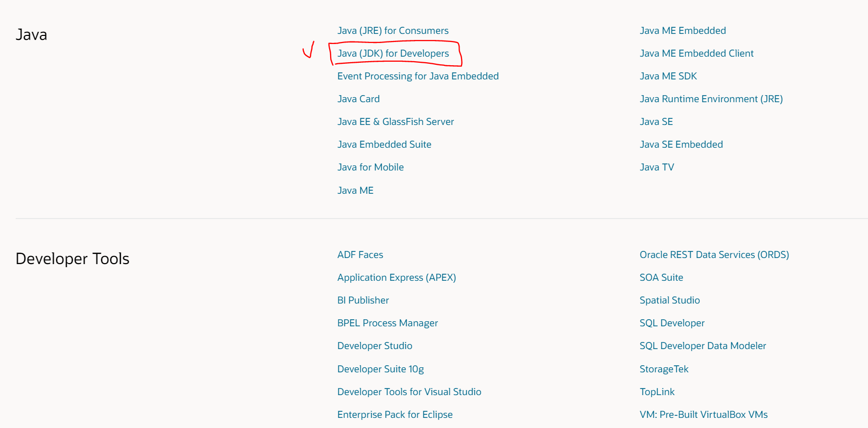The width and height of the screenshot is (868, 428).
Task: Open the Spatial Studio link
Action: point(669,301)
